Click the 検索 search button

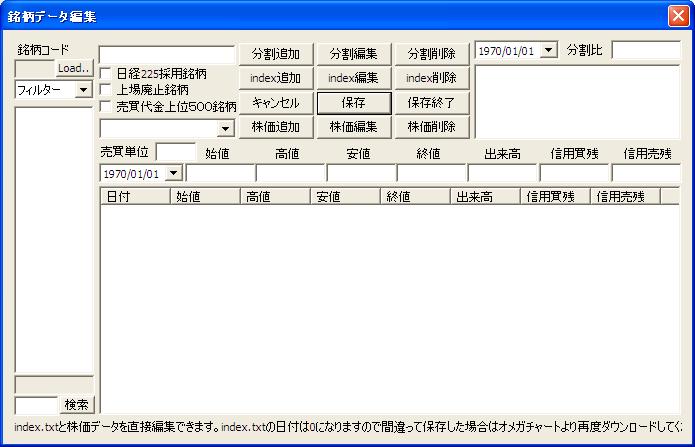click(x=77, y=405)
